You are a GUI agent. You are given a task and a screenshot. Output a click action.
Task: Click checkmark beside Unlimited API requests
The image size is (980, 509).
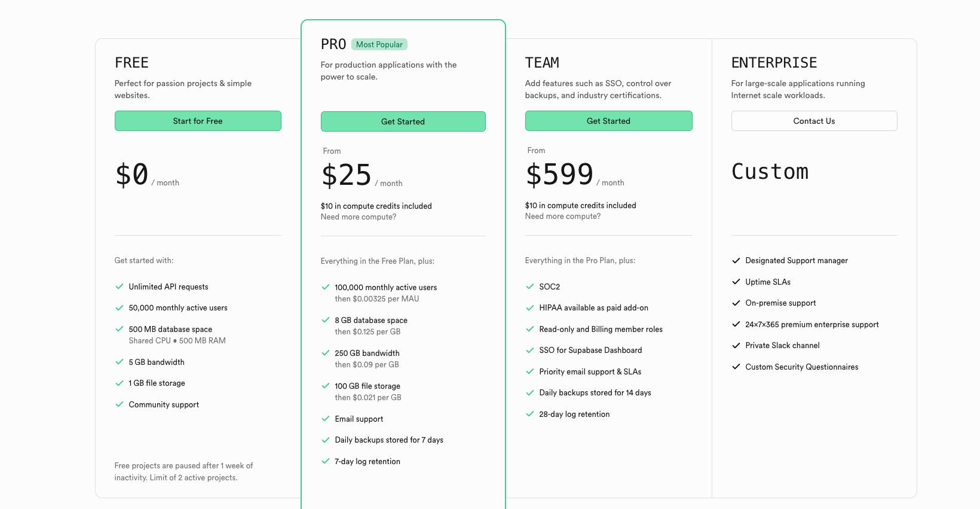[120, 286]
